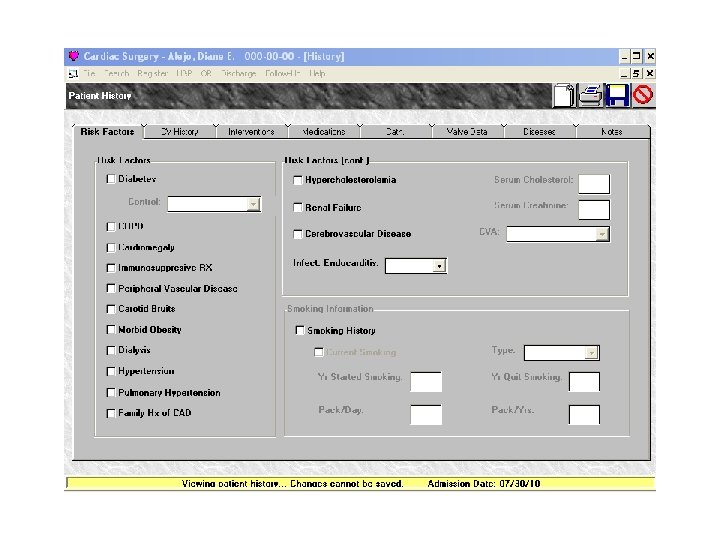Switch to the Cv History tab
This screenshot has height=540, width=720.
click(x=180, y=132)
